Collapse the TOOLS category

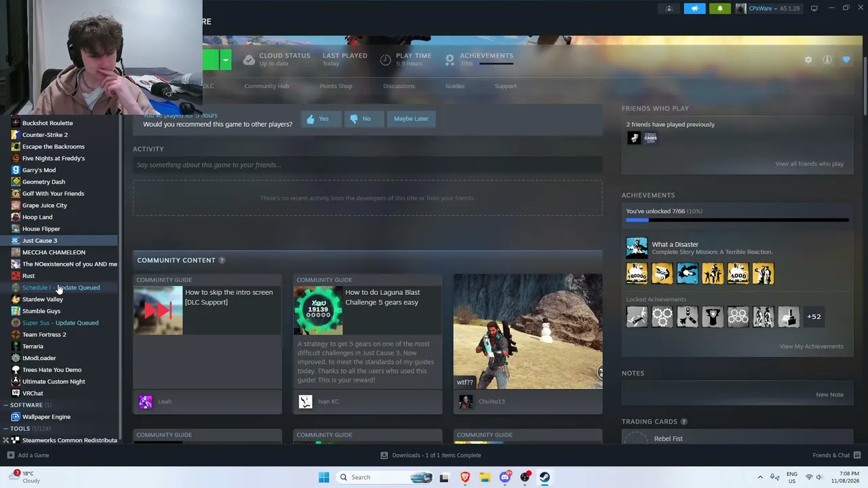pyautogui.click(x=5, y=429)
